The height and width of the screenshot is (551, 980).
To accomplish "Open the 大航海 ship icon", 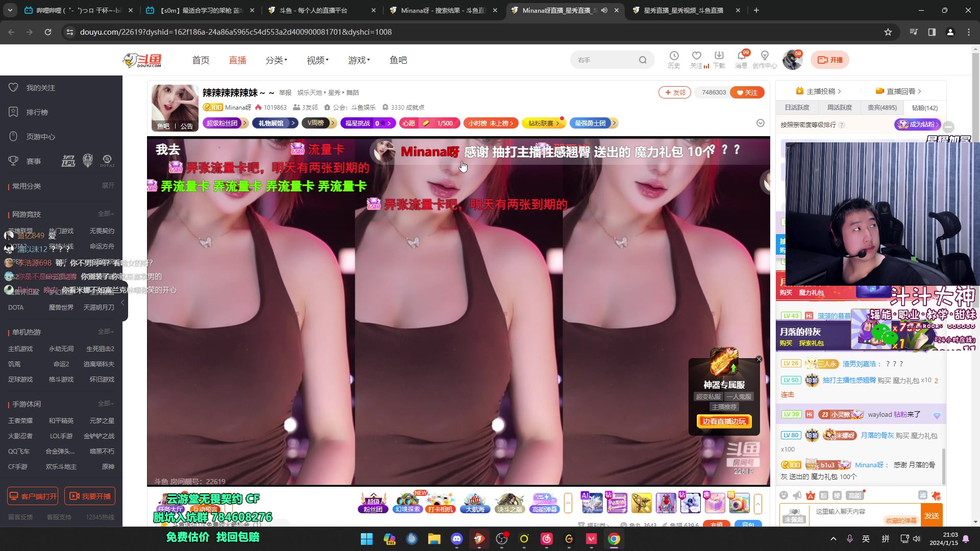I will [475, 503].
